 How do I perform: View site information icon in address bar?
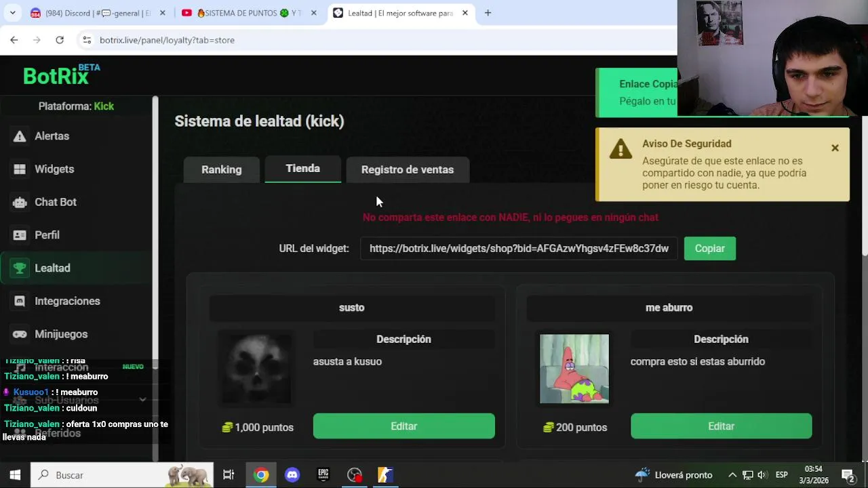click(x=87, y=40)
